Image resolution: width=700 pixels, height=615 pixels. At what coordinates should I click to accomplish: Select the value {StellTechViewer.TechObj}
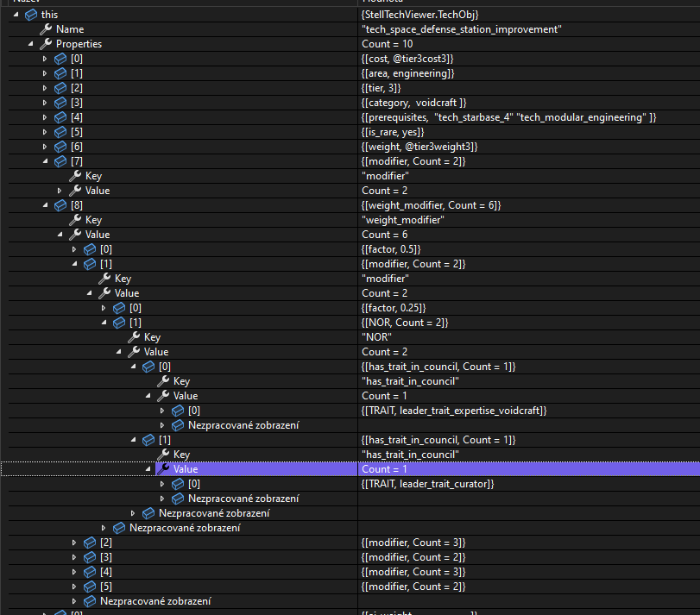tap(419, 15)
